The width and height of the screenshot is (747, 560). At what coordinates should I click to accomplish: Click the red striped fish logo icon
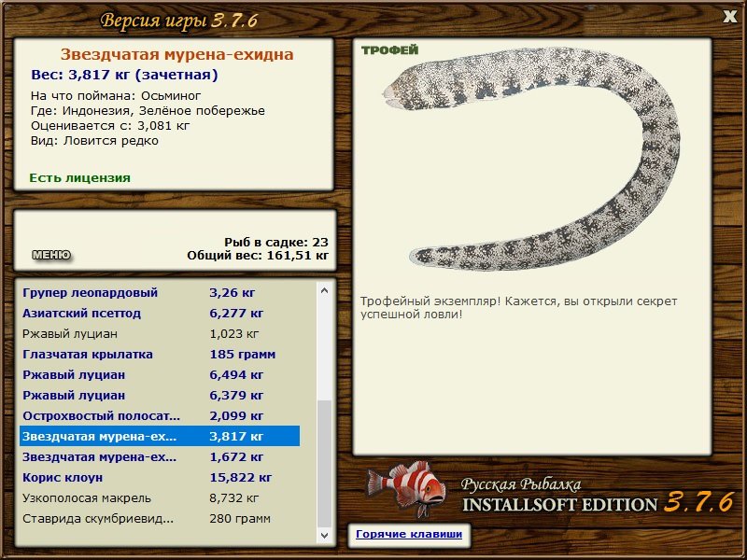(x=406, y=489)
